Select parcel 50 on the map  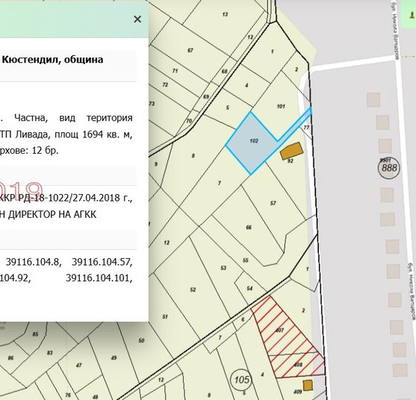[x=141, y=340]
